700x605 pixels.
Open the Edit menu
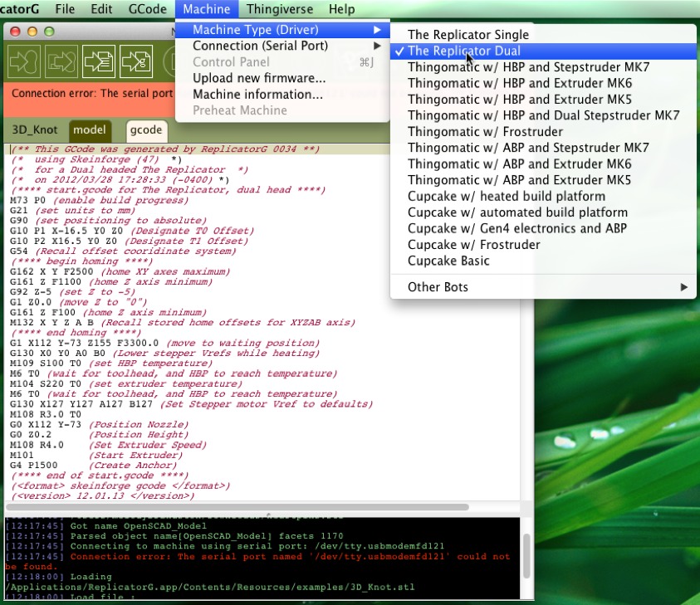click(x=101, y=9)
